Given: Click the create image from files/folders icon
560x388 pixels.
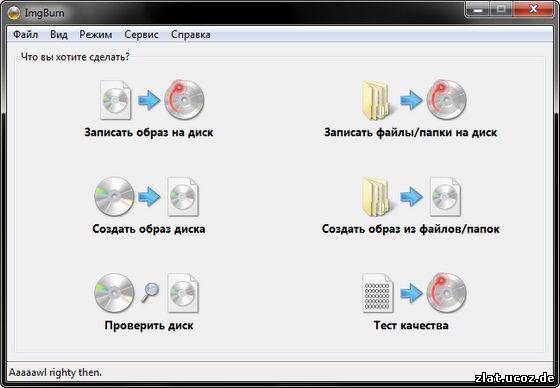Looking at the screenshot, I should (411, 197).
